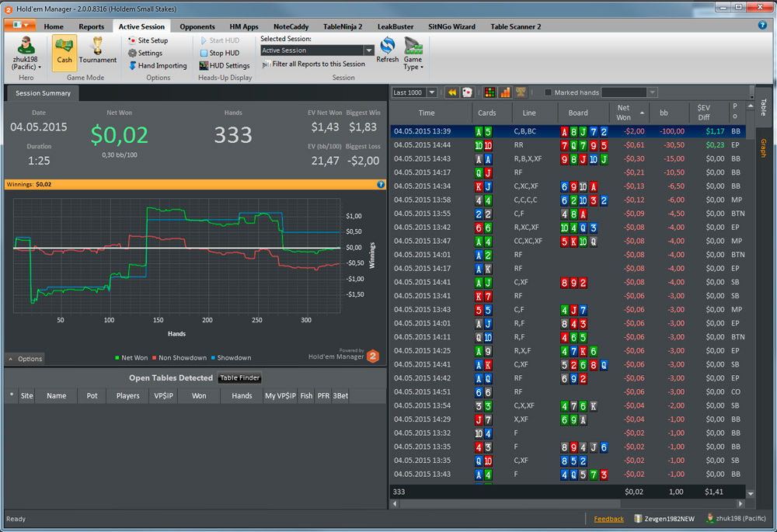777x532 pixels.
Task: Toggle Showdown legend series
Action: [231, 357]
